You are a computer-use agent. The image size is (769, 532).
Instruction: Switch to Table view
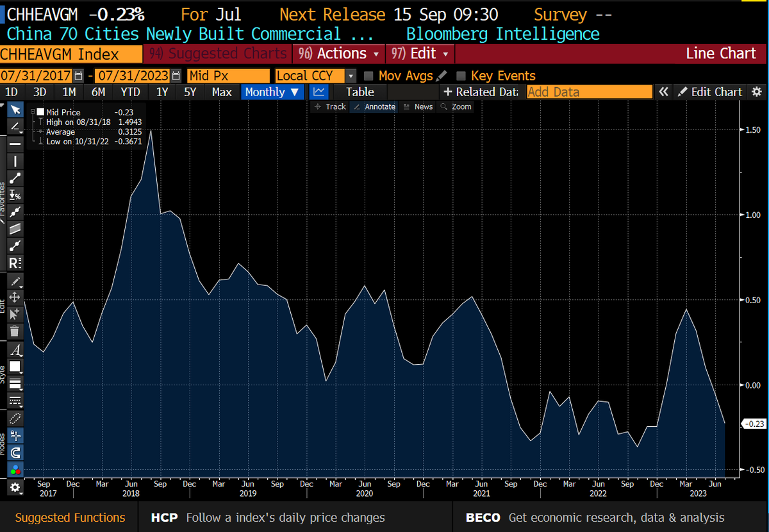(x=360, y=92)
